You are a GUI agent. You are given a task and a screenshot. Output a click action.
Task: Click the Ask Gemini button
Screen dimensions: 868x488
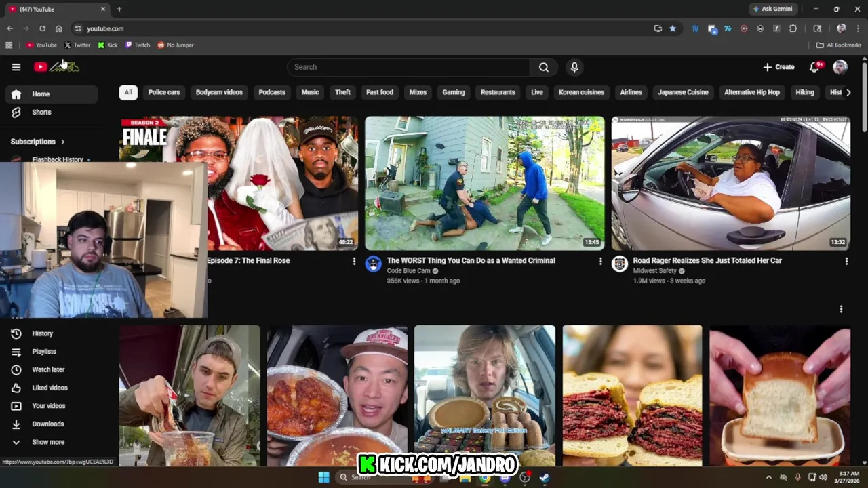point(772,9)
